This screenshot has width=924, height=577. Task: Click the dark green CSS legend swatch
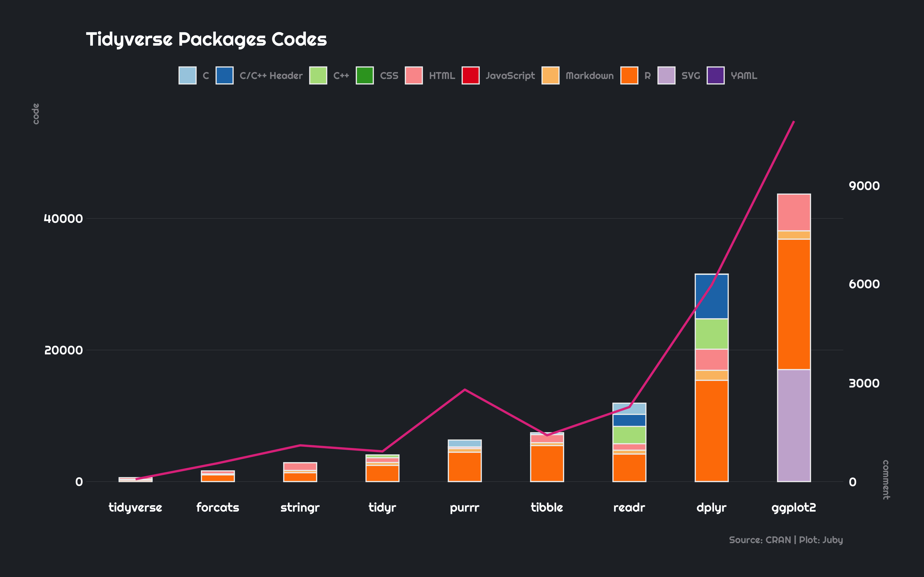click(365, 76)
